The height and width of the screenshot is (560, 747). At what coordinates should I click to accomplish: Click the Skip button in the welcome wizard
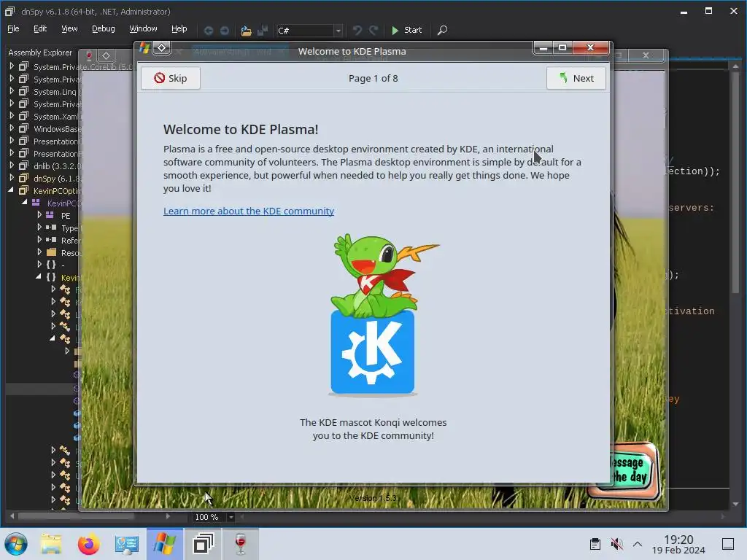coord(171,78)
